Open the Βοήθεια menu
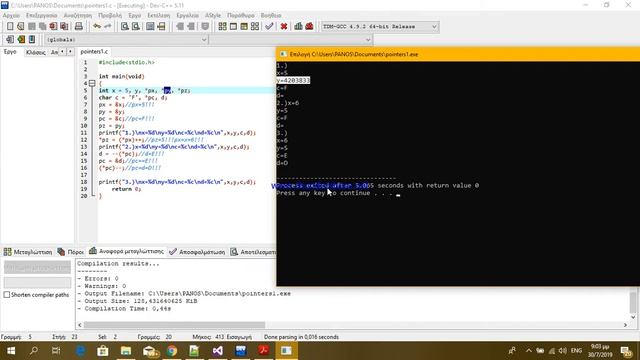 (271, 16)
